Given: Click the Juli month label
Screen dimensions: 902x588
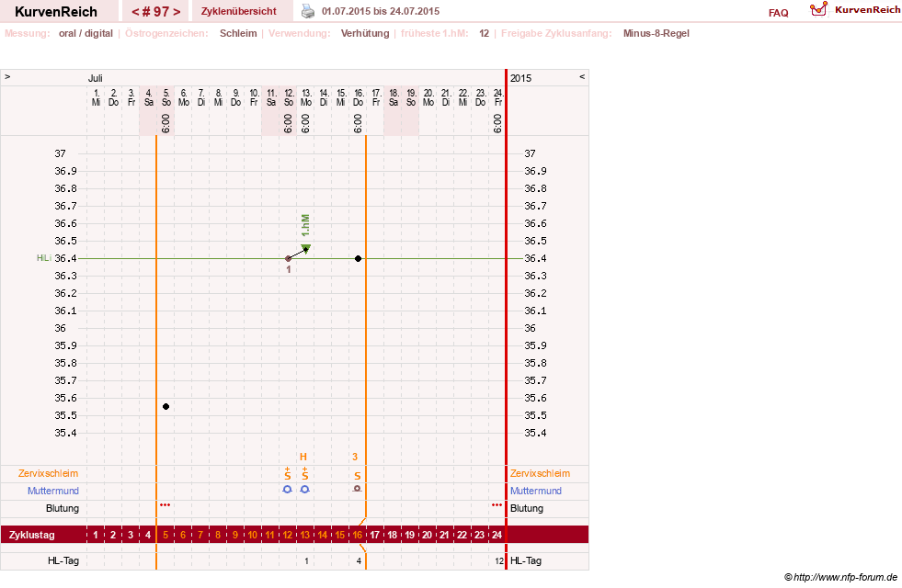Looking at the screenshot, I should pyautogui.click(x=96, y=78).
